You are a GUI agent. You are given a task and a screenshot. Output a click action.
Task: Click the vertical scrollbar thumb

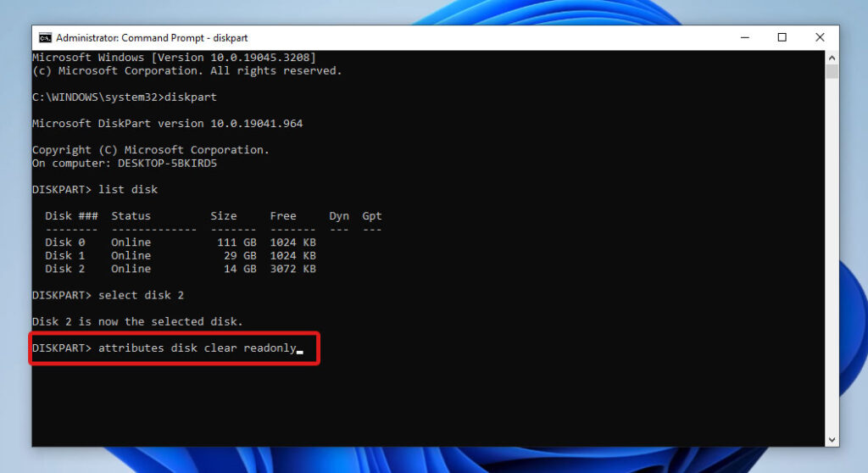tap(832, 71)
